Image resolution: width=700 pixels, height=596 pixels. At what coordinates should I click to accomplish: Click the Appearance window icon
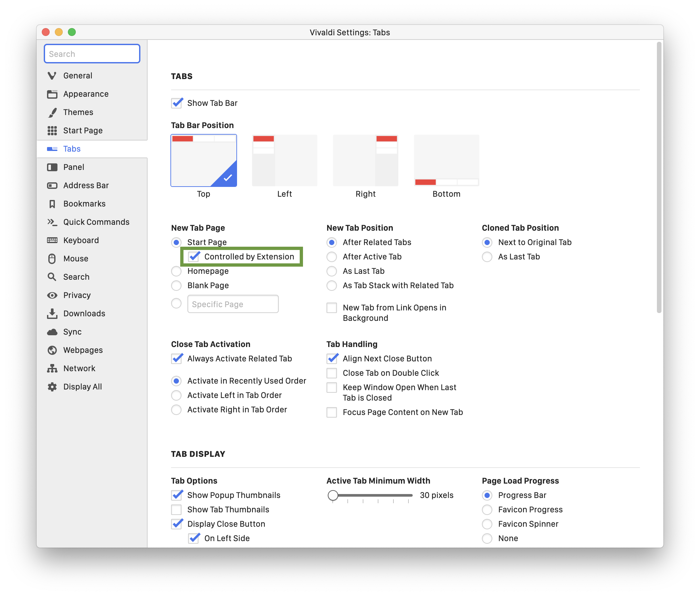[x=52, y=94]
